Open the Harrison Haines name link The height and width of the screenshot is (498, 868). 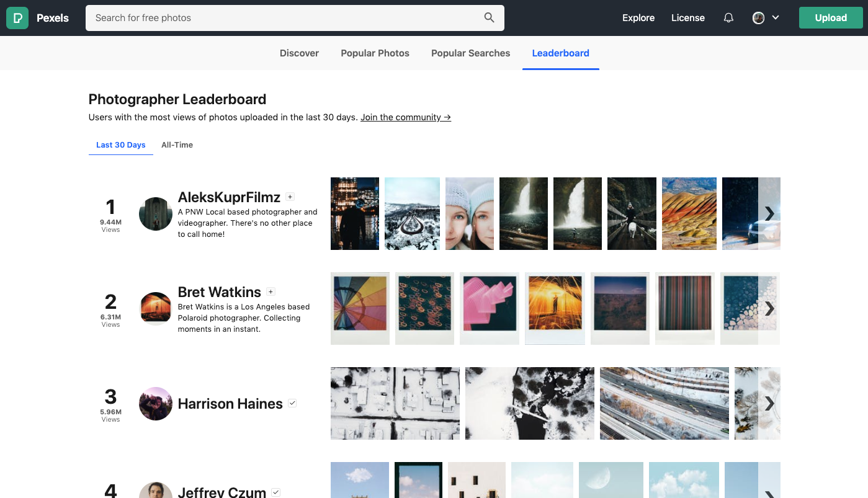click(x=230, y=404)
